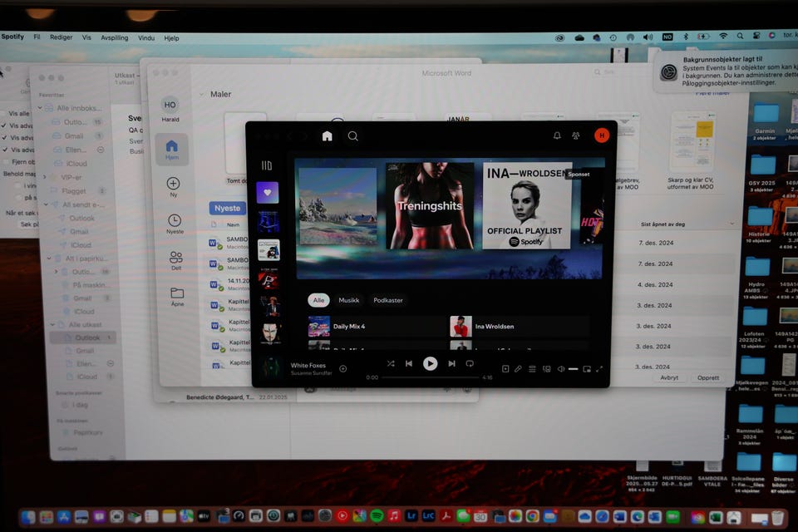Collapse the Maler section in Word

(201, 94)
